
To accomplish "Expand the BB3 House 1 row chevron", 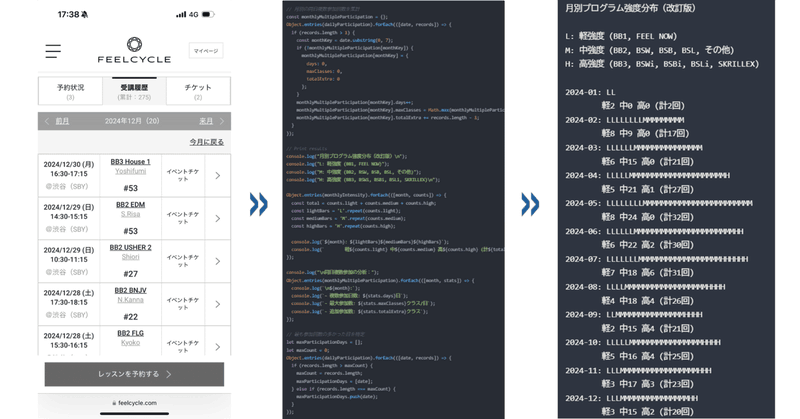I will tap(218, 176).
